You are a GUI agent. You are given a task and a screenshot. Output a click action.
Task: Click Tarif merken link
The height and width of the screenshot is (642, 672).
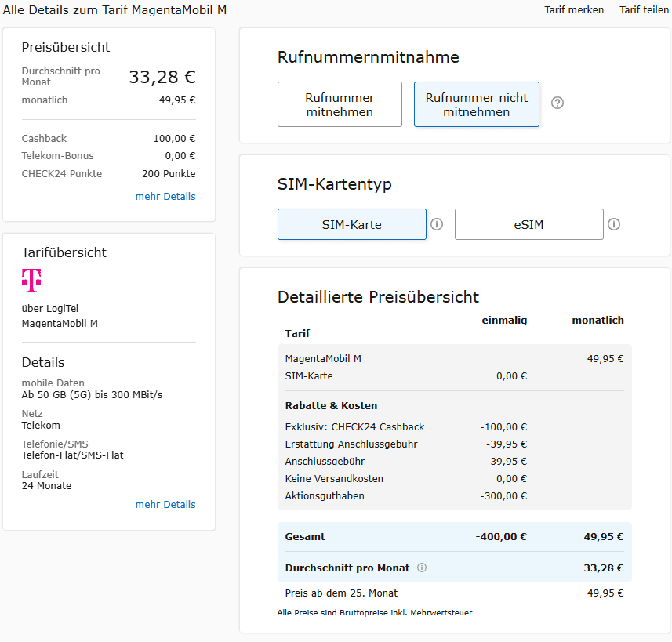[x=574, y=9]
